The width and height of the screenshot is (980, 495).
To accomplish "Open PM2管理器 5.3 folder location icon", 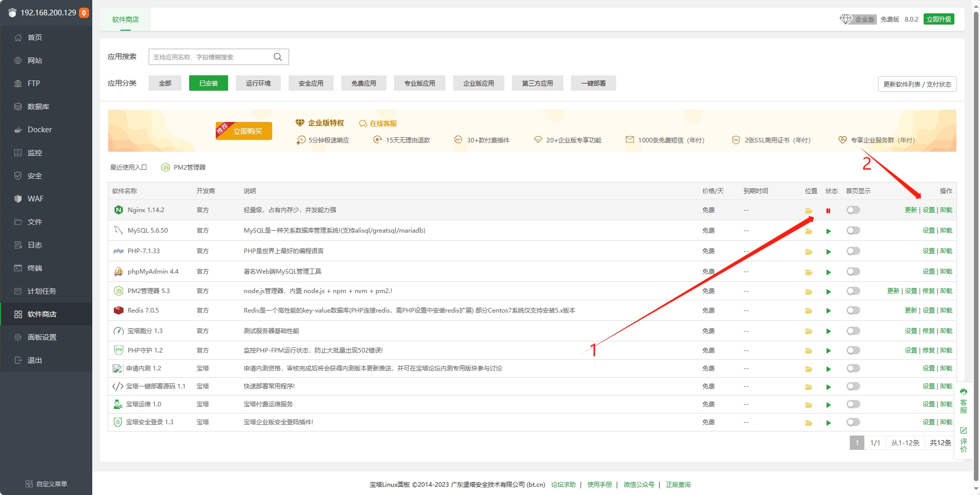I will tap(808, 292).
